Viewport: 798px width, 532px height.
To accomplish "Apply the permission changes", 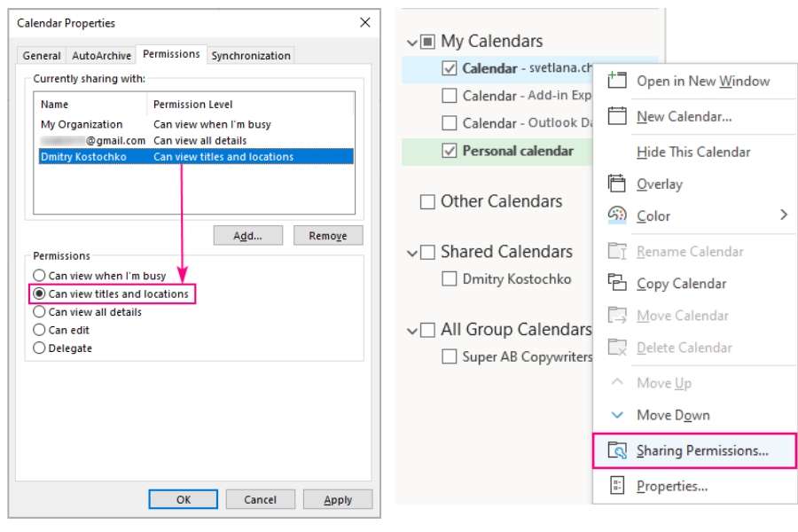I will [x=337, y=499].
